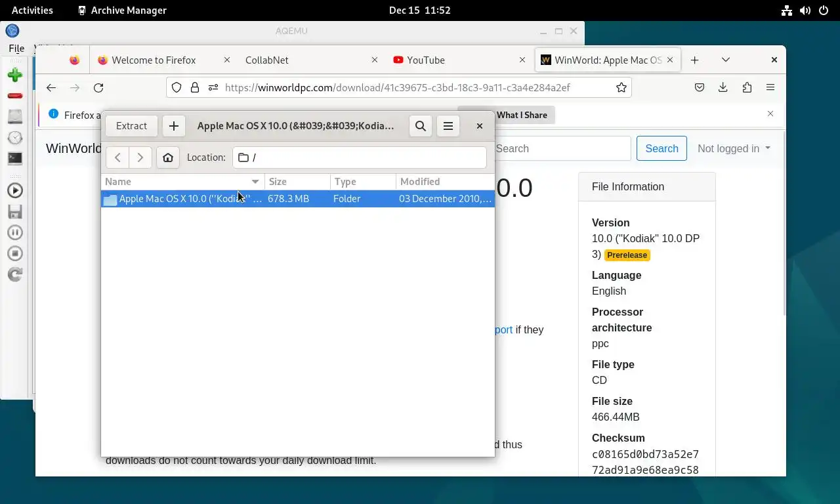Screen dimensions: 840x504
Task: Sort archive list by Type column
Action: point(363,182)
